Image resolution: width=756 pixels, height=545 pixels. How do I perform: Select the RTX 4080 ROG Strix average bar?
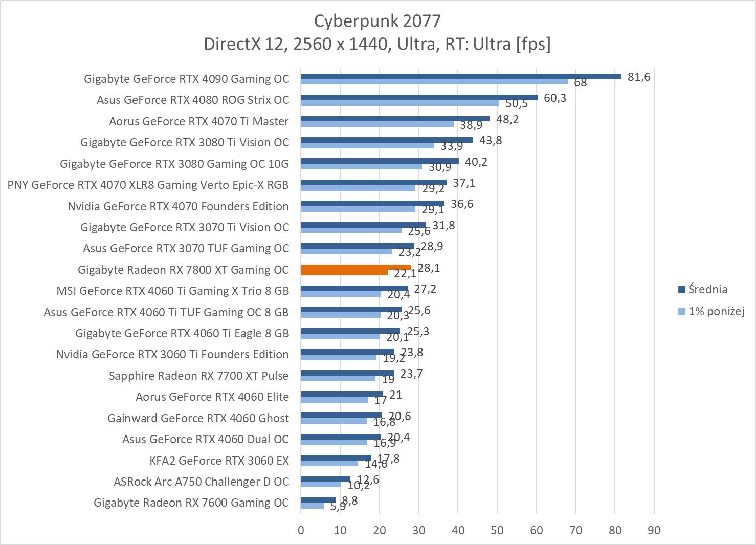point(418,97)
